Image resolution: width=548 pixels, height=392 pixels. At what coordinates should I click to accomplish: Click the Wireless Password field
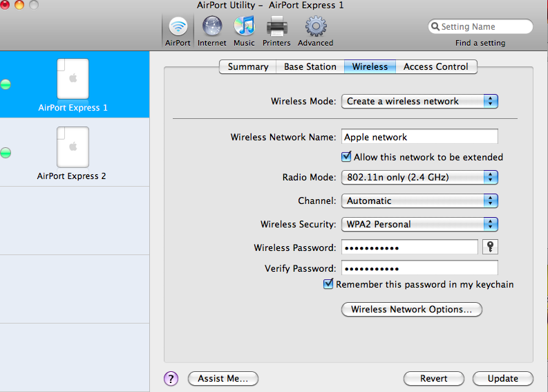click(410, 248)
